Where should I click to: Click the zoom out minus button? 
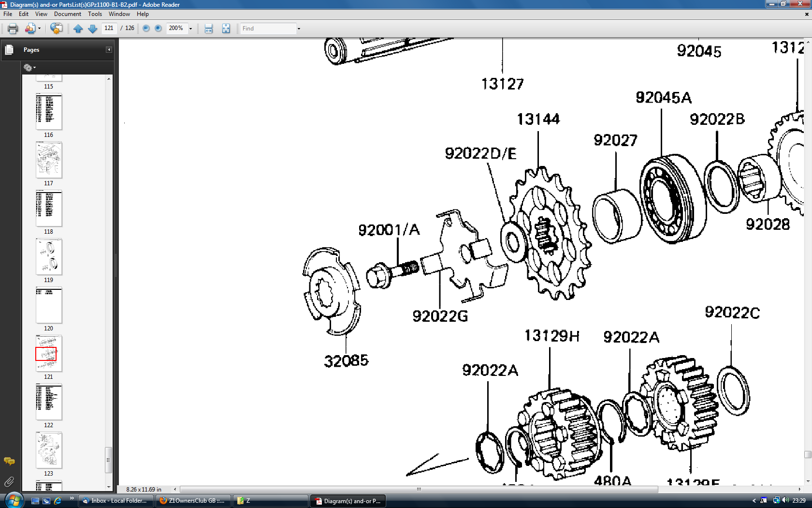(x=146, y=29)
